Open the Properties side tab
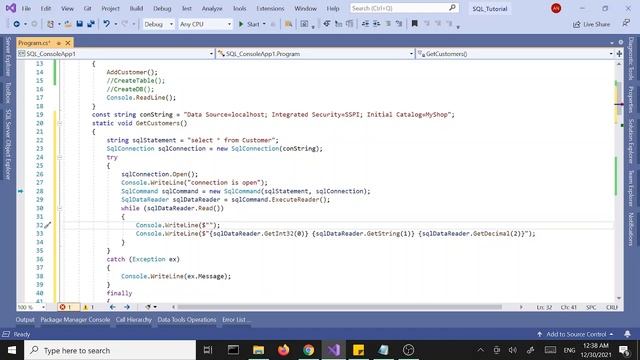640x360 pixels. (x=631, y=100)
